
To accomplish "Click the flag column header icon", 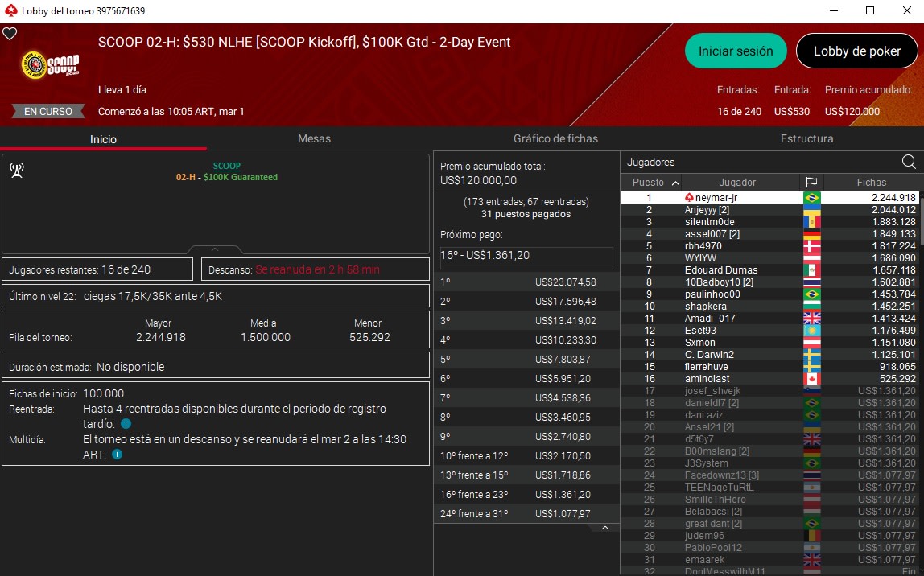I will 811,183.
